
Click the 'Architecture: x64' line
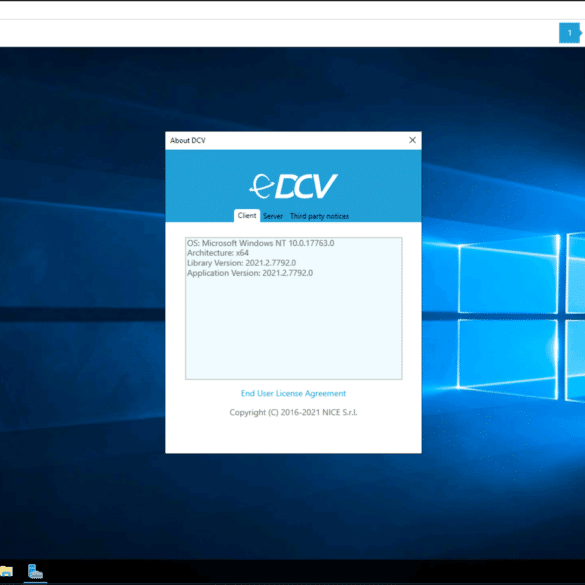point(218,253)
